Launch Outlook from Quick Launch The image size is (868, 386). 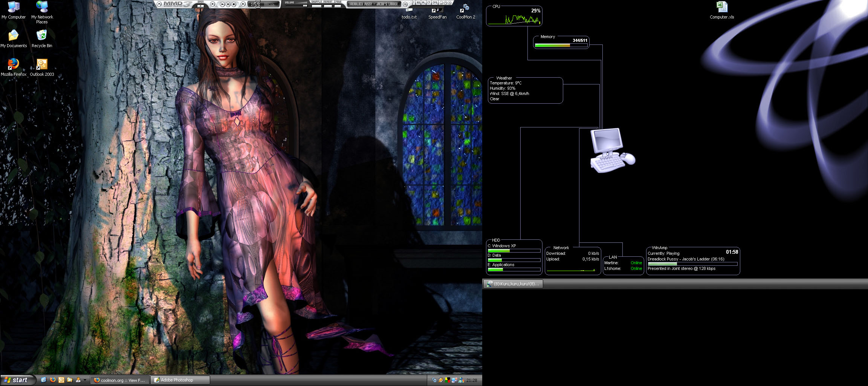coord(61,380)
